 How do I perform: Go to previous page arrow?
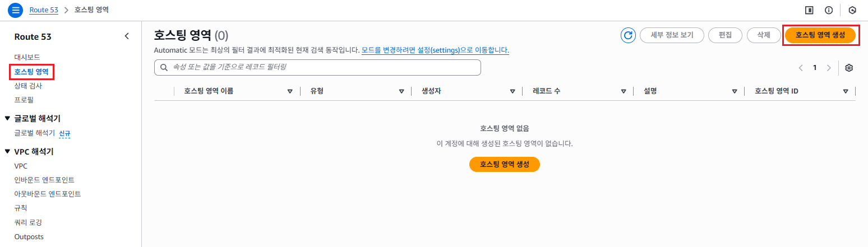tap(801, 68)
